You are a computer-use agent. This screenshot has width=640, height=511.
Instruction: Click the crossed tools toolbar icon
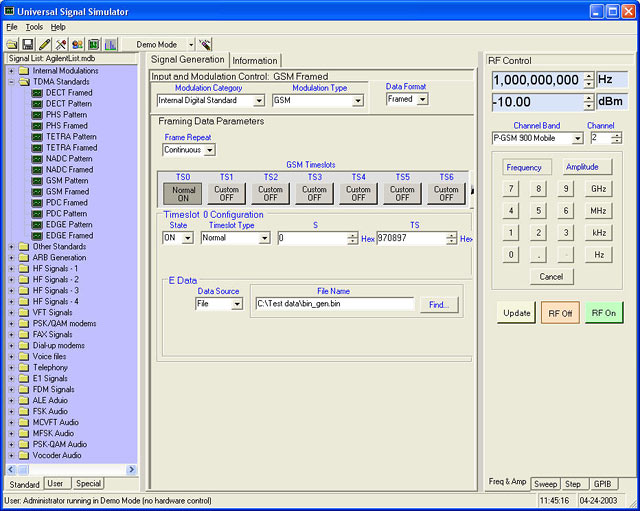point(60,45)
